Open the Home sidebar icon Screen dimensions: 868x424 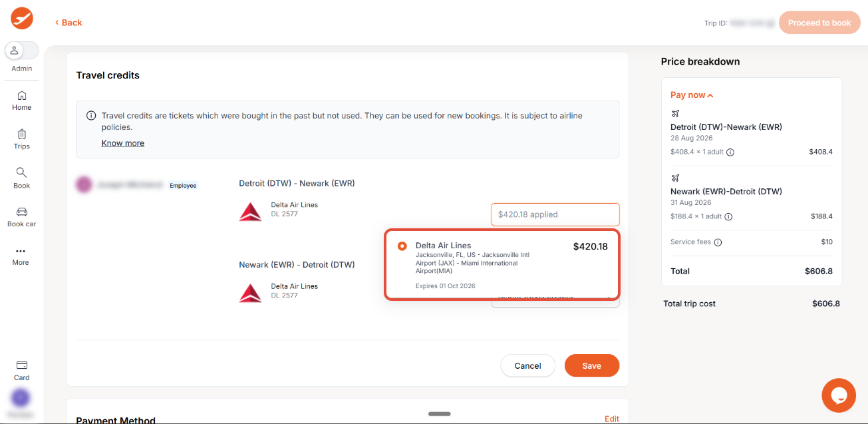pyautogui.click(x=22, y=95)
